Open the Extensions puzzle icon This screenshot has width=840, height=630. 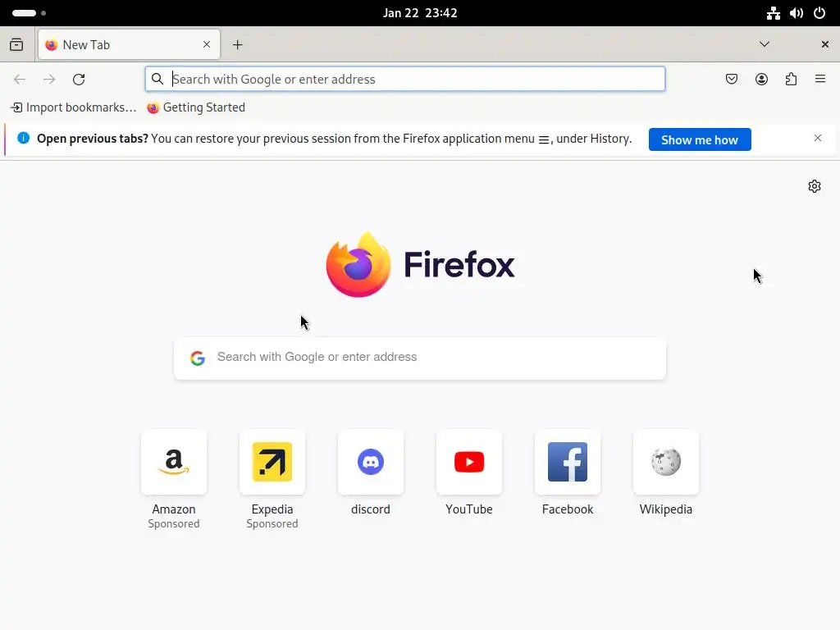791,80
